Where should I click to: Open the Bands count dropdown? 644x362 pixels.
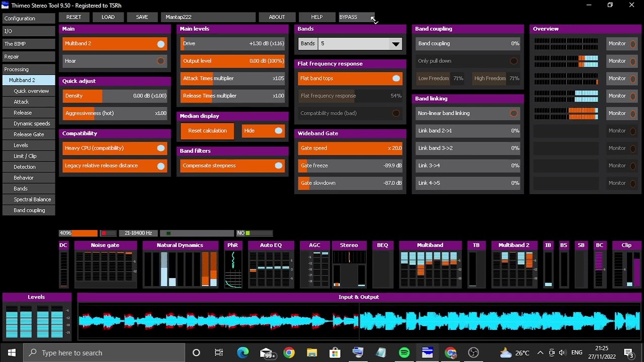point(360,44)
